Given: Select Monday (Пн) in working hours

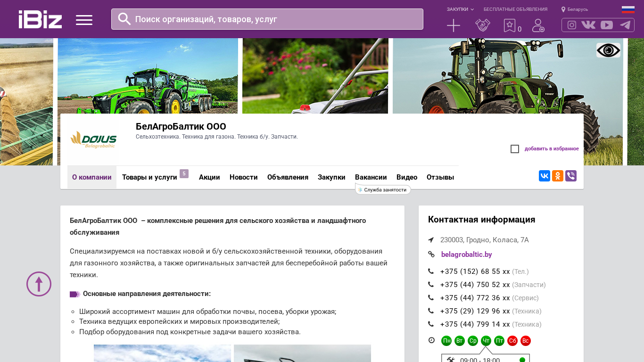Looking at the screenshot, I should pyautogui.click(x=446, y=341).
